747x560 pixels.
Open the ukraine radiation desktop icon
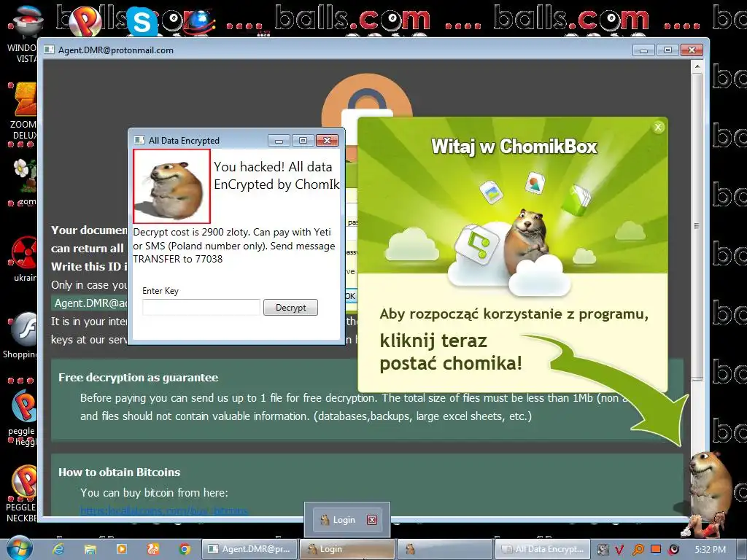click(24, 259)
